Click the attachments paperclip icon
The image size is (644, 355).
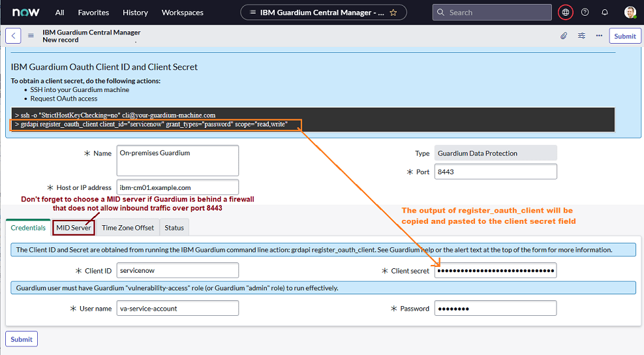tap(564, 36)
